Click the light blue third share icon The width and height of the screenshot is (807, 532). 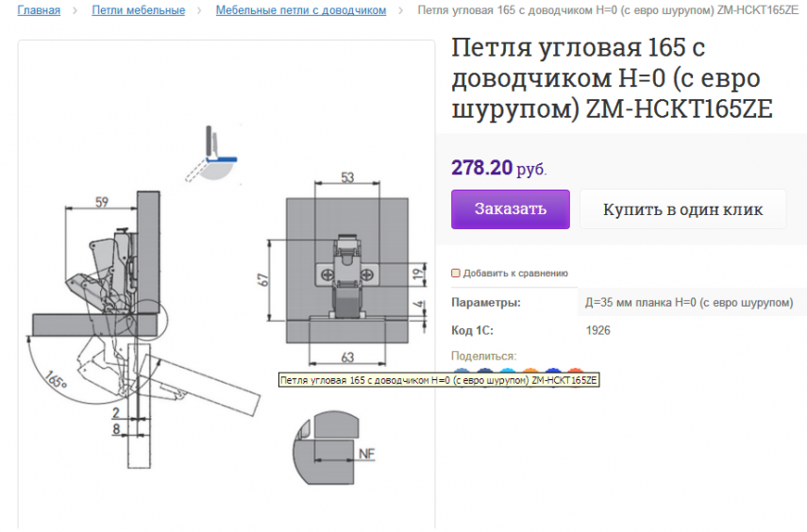[508, 371]
